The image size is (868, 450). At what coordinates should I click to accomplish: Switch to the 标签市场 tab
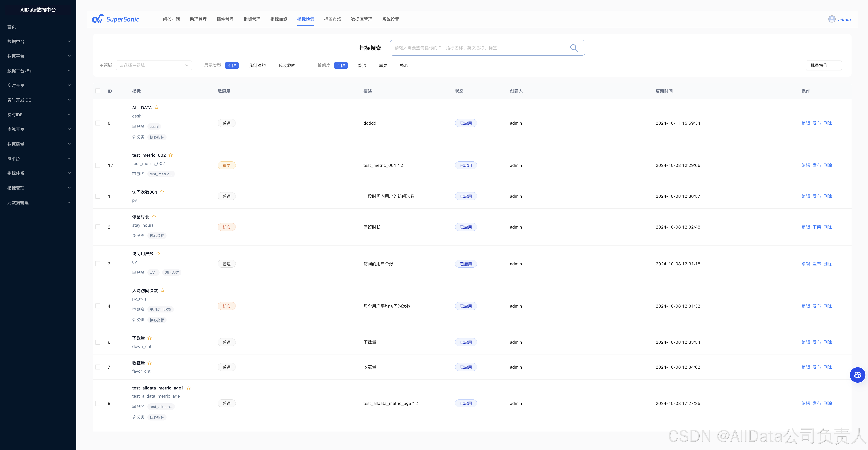(x=332, y=19)
